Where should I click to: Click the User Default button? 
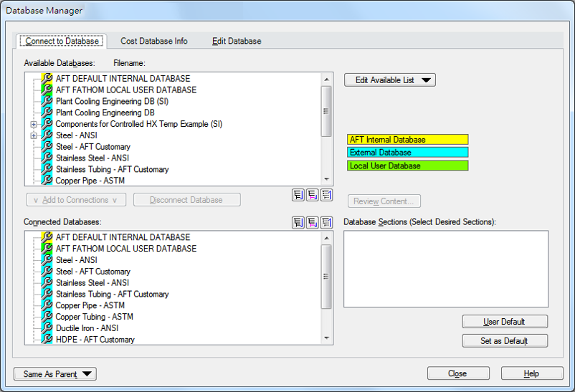click(505, 322)
